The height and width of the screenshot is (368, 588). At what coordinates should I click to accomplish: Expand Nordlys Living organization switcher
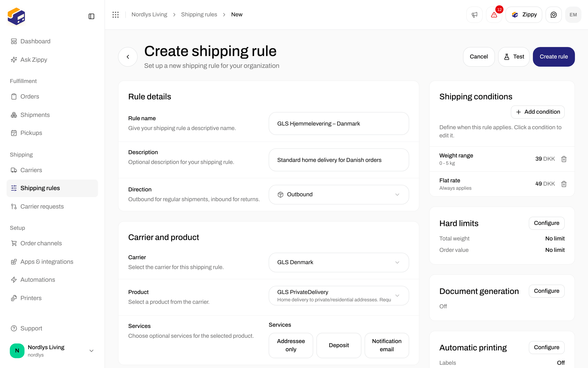click(52, 351)
